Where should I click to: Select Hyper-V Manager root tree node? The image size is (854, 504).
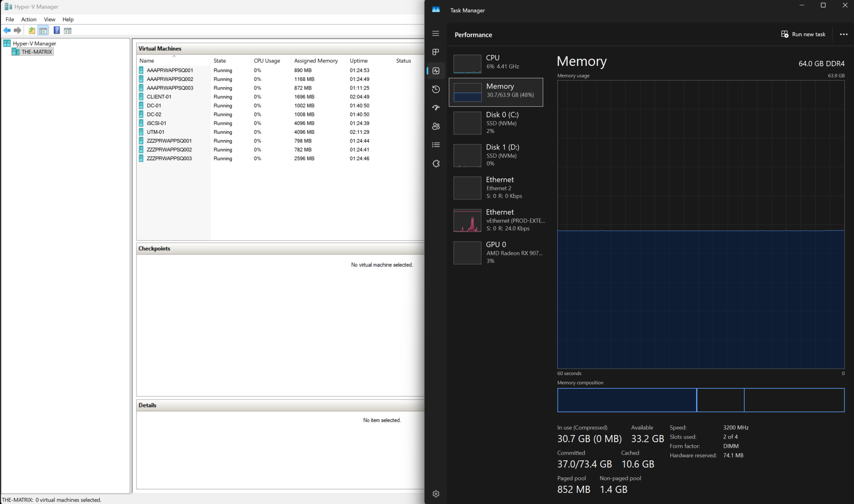tap(34, 44)
